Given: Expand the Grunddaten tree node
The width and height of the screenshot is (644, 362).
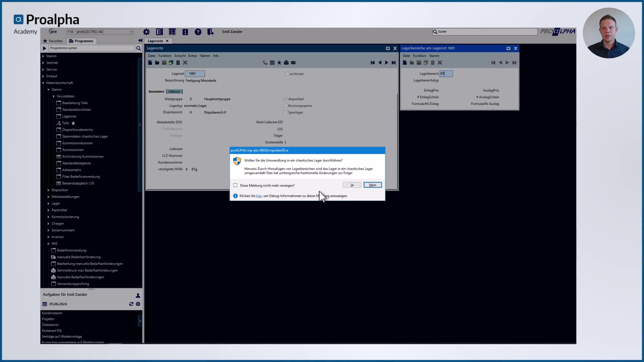Looking at the screenshot, I should (x=54, y=96).
